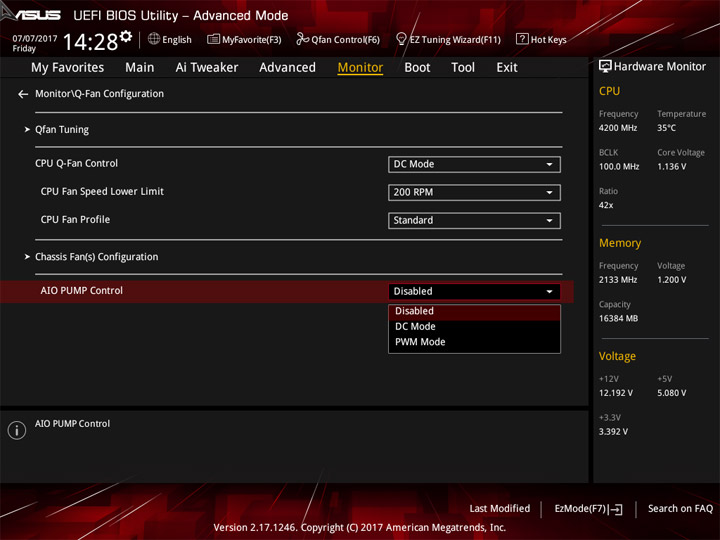Click the AIO PUMP Control dropdown box
The image size is (720, 540).
pos(474,292)
